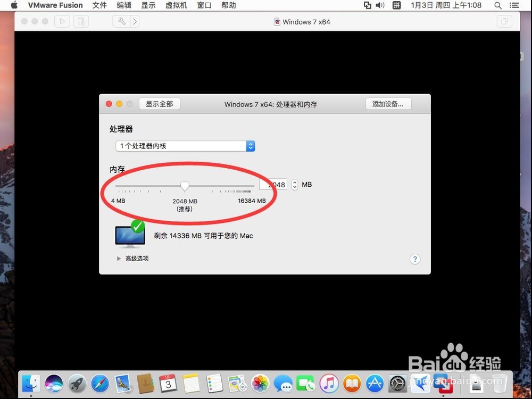Click the 显示全部 button
The width and height of the screenshot is (532, 399).
click(160, 104)
